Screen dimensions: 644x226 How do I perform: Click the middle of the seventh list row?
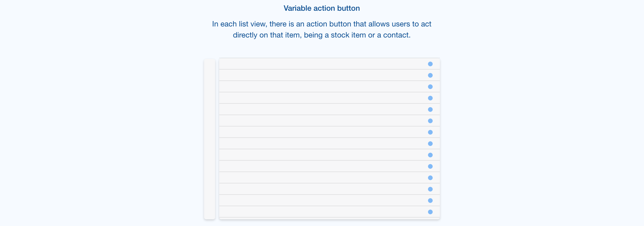[322, 132]
